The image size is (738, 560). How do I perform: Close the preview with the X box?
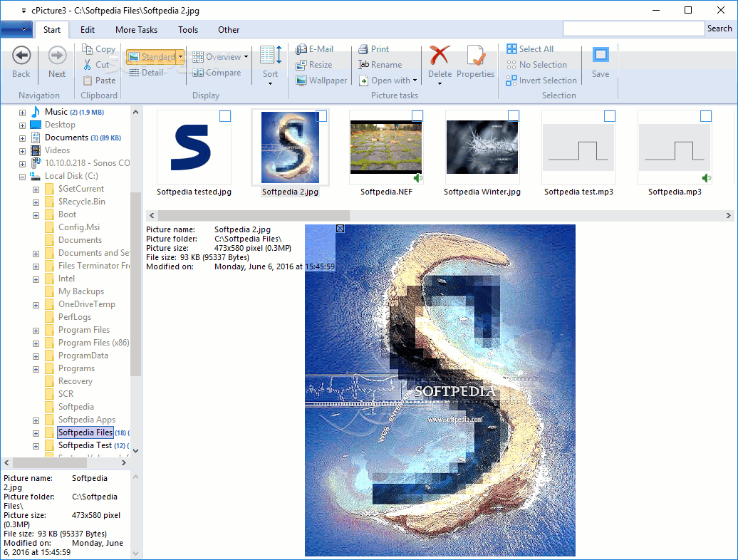click(x=341, y=228)
